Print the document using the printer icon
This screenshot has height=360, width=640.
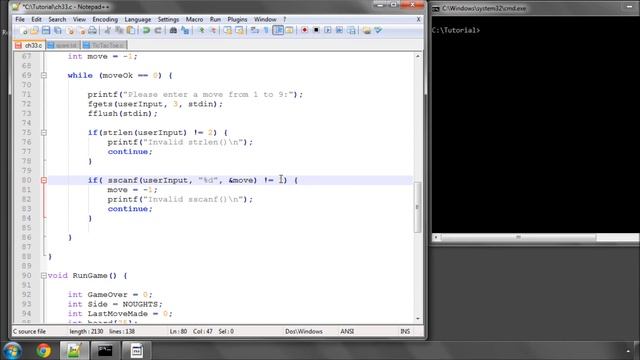[93, 31]
